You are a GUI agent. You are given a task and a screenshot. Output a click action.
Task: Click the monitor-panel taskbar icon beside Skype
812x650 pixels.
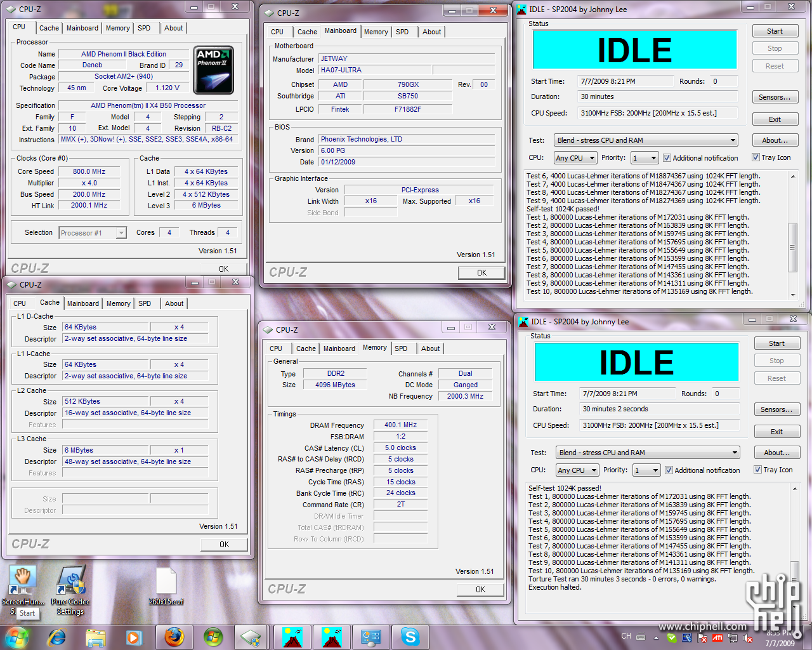(370, 637)
